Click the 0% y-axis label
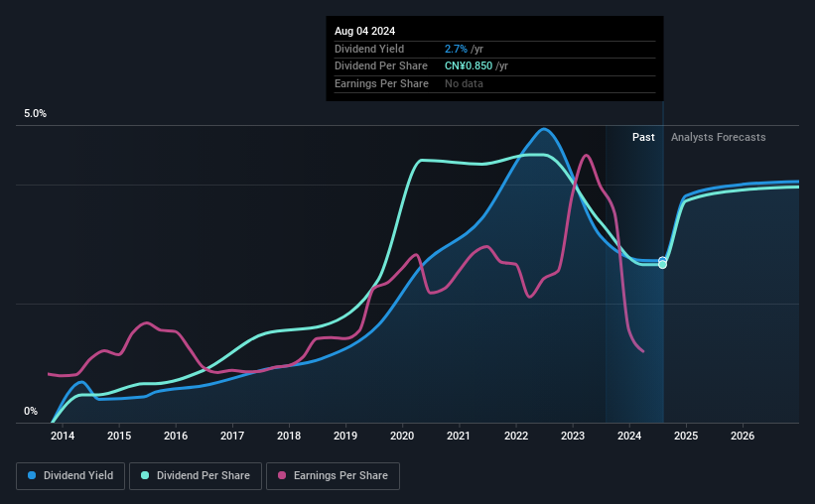The width and height of the screenshot is (815, 504). pyautogui.click(x=31, y=411)
